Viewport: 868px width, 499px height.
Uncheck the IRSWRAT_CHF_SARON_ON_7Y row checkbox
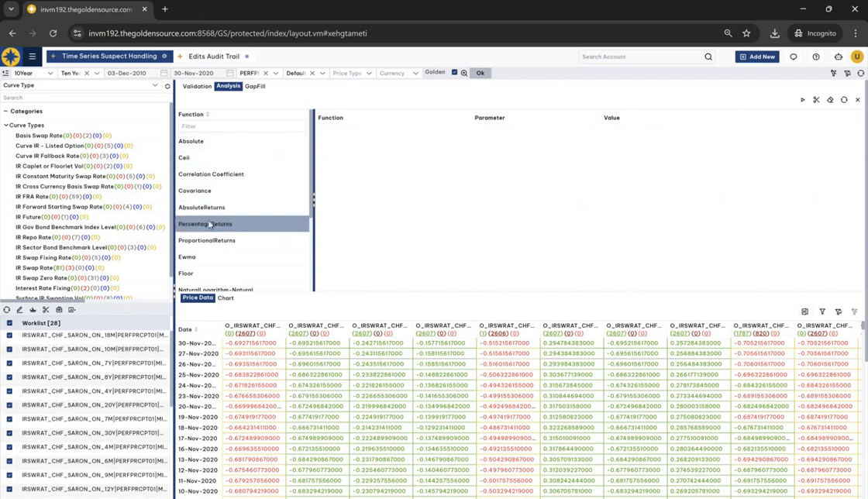(9, 363)
